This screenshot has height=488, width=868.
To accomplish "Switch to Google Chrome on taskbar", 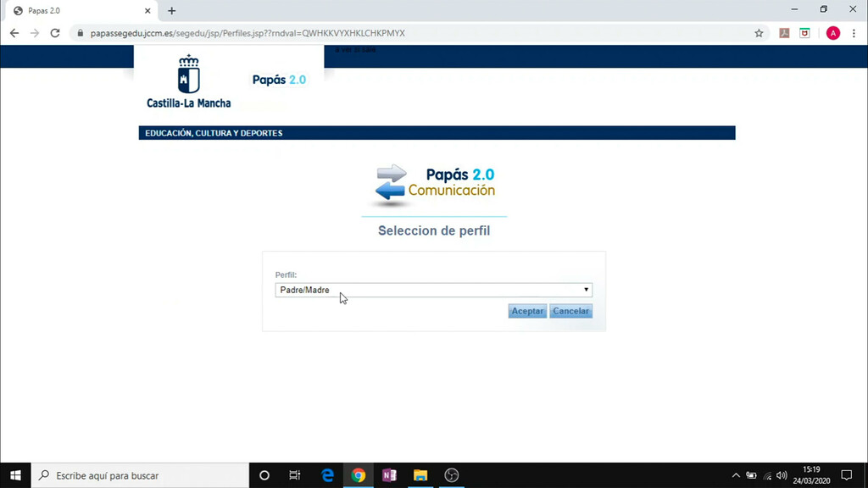I will [359, 475].
